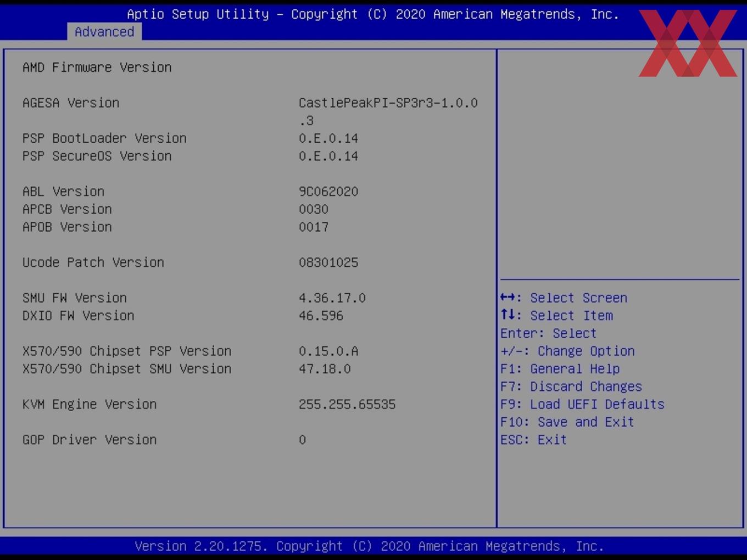
Task: Click the Aptio Setup Utility title text
Action: tap(374, 14)
